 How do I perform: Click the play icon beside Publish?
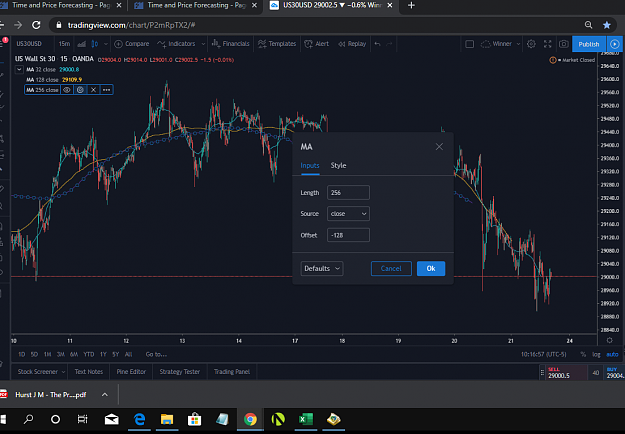point(615,44)
